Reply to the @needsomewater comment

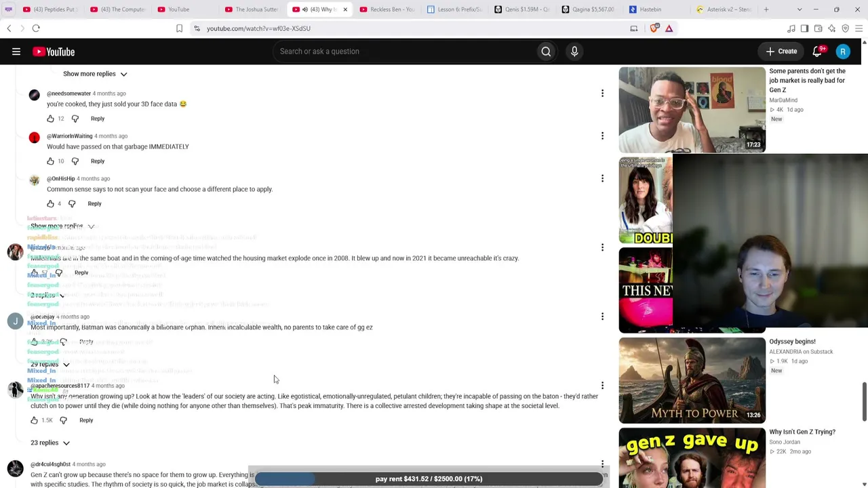(x=98, y=119)
